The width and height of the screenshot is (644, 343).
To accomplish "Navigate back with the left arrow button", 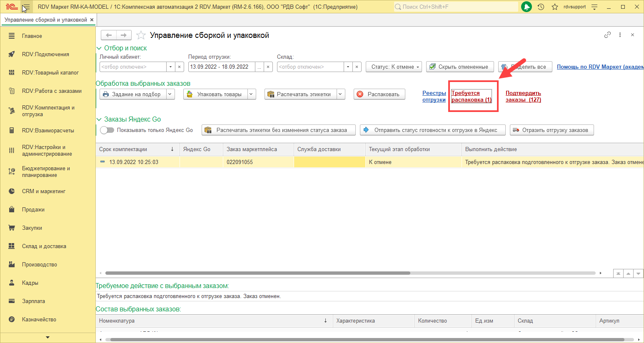I will coord(109,35).
